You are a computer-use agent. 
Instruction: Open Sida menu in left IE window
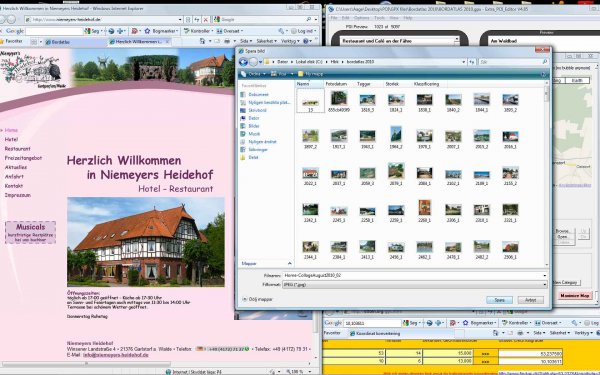(246, 41)
